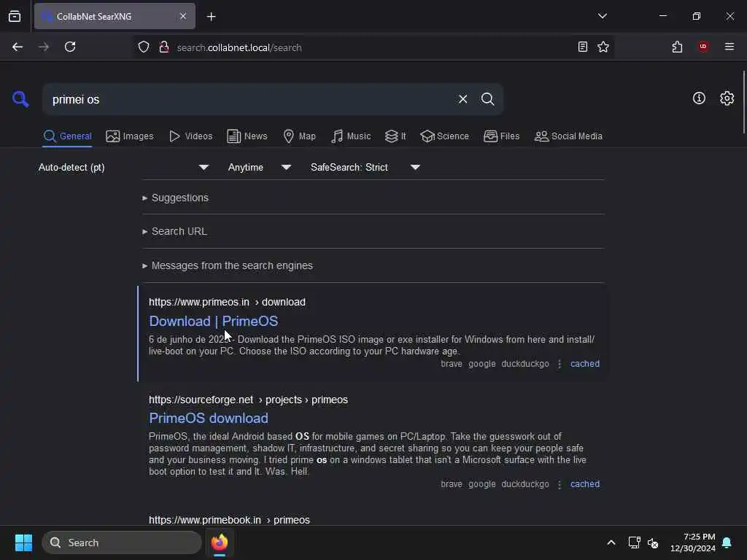
Task: Open the Anytime time-range dropdown
Action: point(259,167)
